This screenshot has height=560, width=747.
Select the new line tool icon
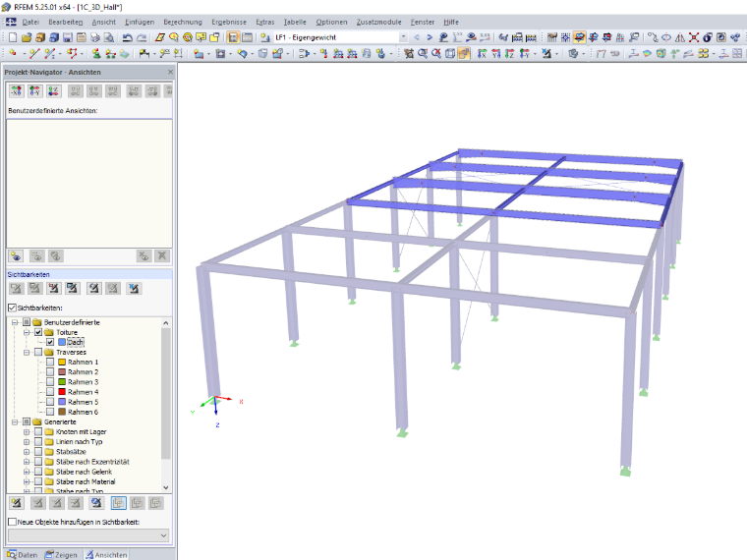click(x=33, y=53)
